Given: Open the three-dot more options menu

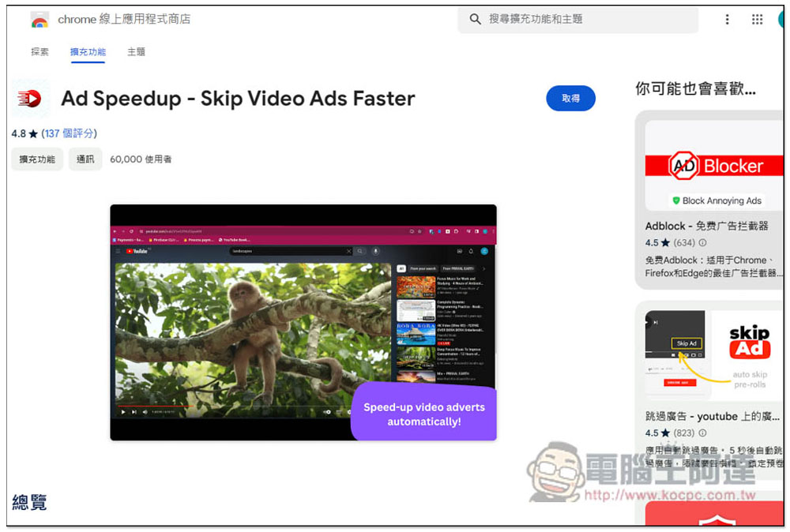Looking at the screenshot, I should pyautogui.click(x=727, y=19).
